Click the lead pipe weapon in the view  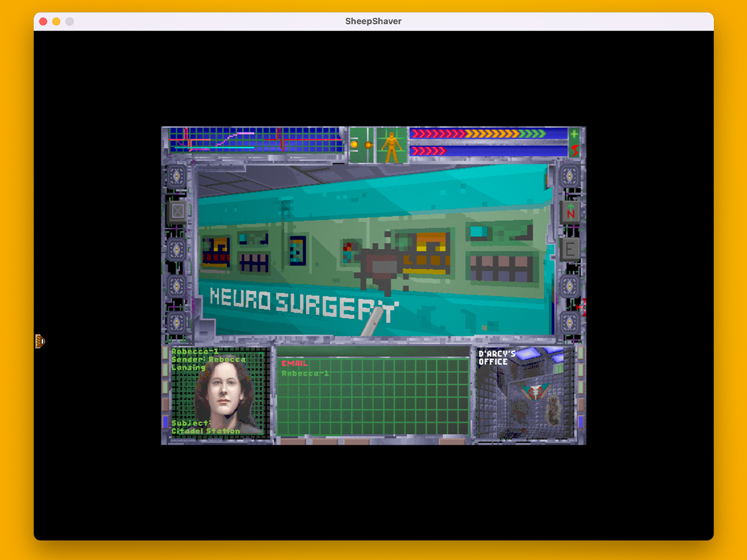372,321
